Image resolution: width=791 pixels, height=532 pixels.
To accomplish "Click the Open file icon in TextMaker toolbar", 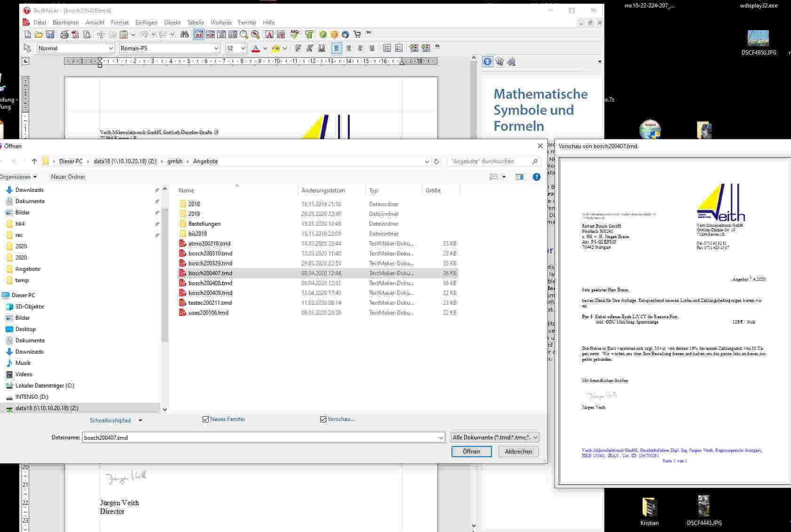I will (39, 34).
